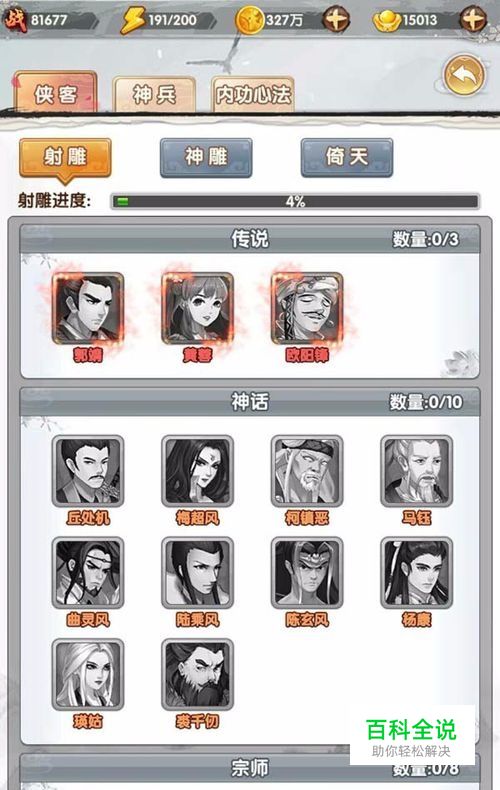The image size is (500, 790).
Task: Open the 柯镇恶 hero portrait
Action: pyautogui.click(x=307, y=472)
